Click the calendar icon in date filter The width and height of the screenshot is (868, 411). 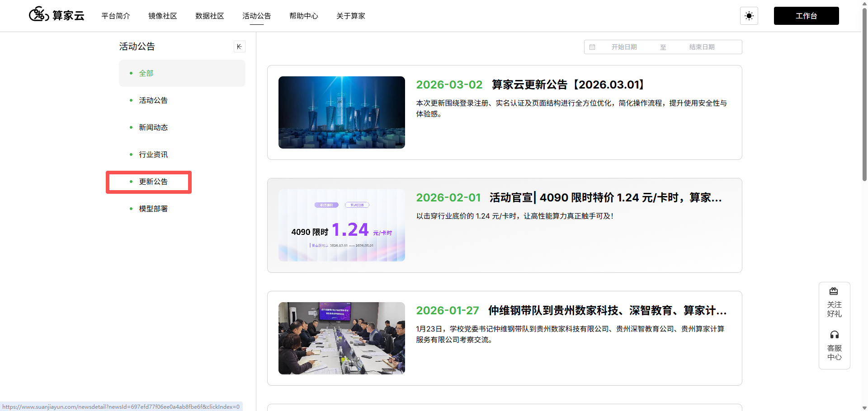tap(592, 47)
